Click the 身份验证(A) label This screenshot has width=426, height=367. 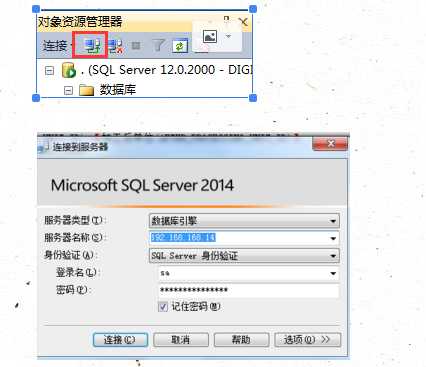[x=70, y=255]
